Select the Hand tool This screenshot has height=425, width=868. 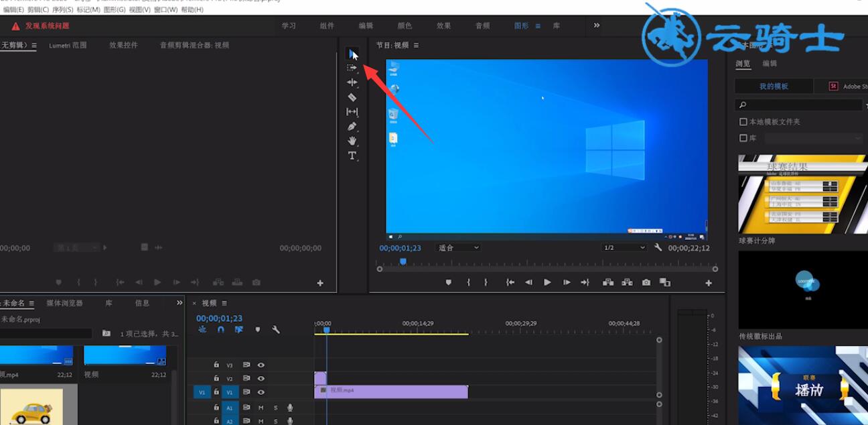coord(352,141)
